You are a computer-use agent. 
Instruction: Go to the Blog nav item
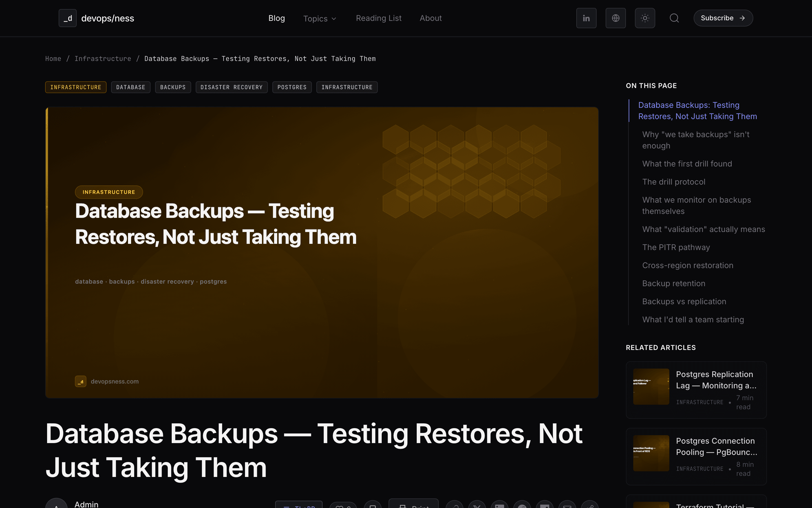277,18
